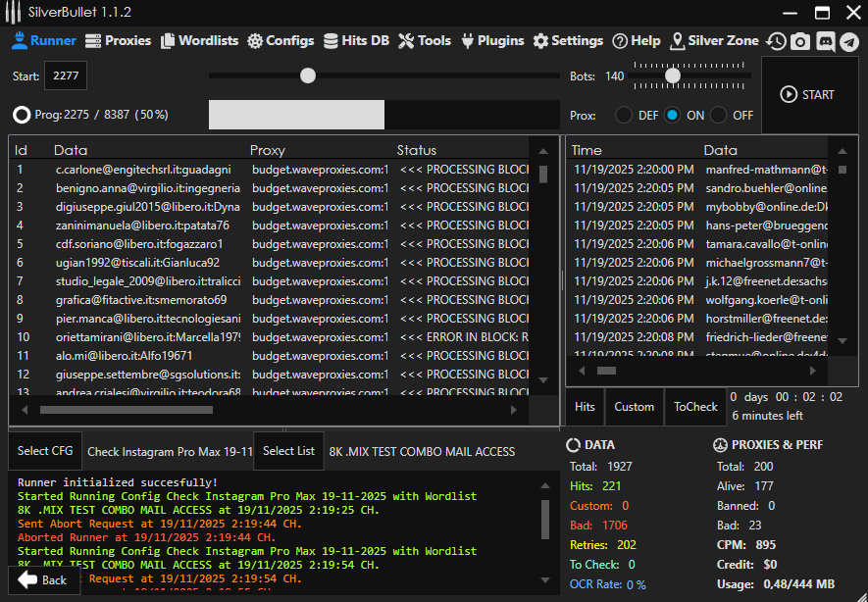
Task: Open the Plugins section
Action: tap(492, 40)
